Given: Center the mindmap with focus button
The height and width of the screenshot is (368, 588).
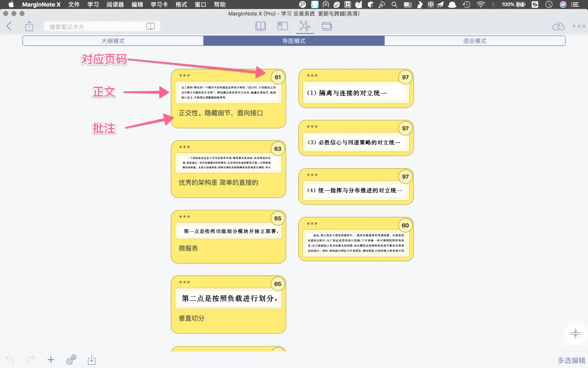Looking at the screenshot, I should point(575,334).
